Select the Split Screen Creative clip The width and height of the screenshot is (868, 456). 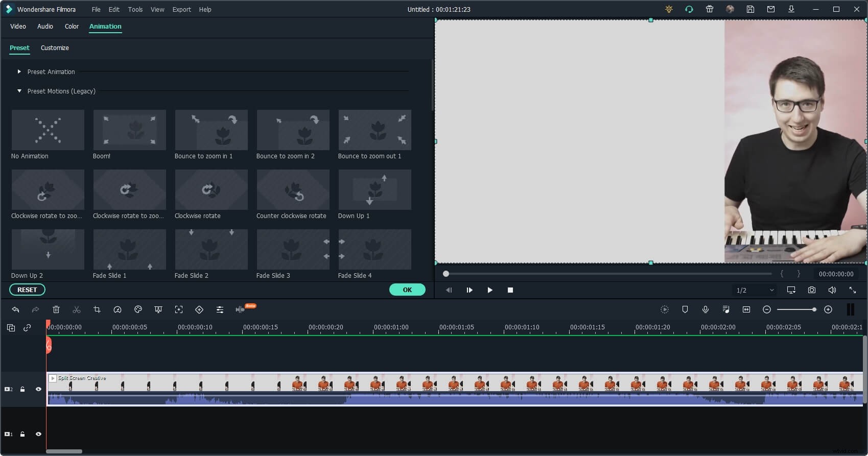coord(455,389)
